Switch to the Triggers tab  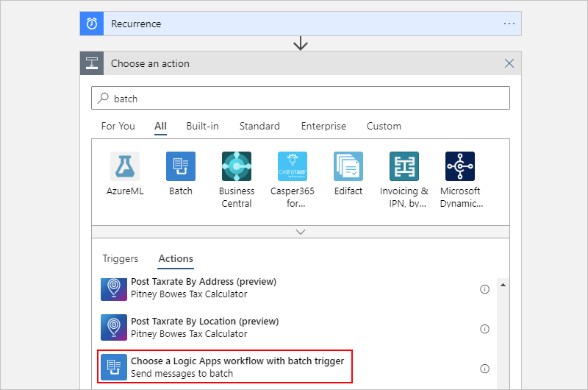click(121, 258)
